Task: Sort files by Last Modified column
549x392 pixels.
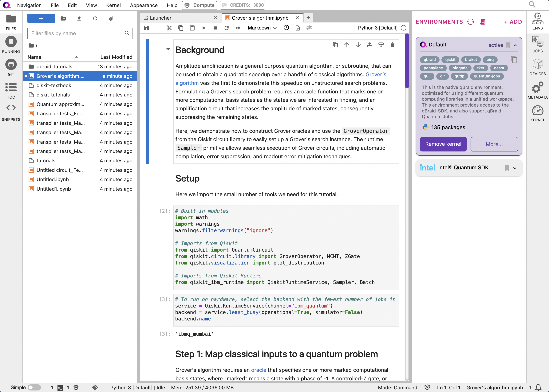Action: 111,57
